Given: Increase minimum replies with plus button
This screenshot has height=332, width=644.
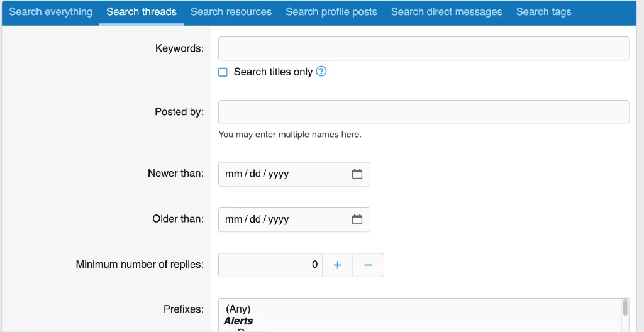Looking at the screenshot, I should (338, 265).
